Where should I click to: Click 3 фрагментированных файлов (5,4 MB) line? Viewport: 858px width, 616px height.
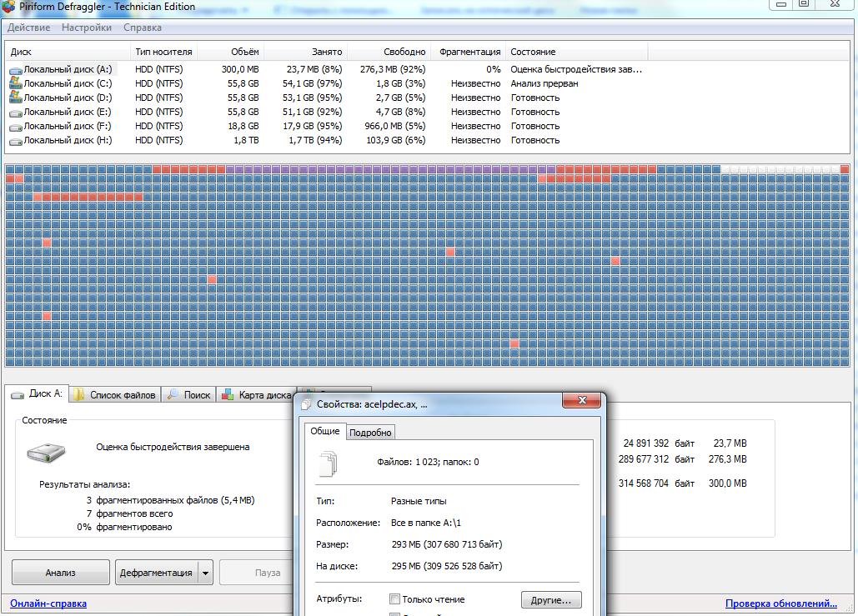pos(170,500)
